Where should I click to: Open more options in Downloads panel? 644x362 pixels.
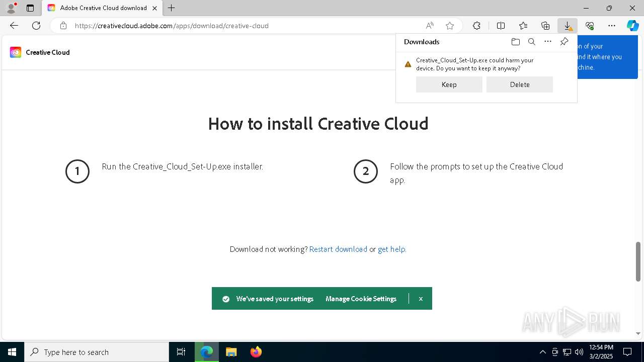tap(548, 42)
